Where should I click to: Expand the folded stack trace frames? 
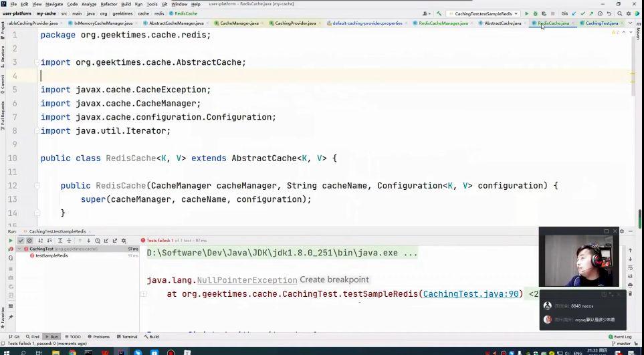143,293
